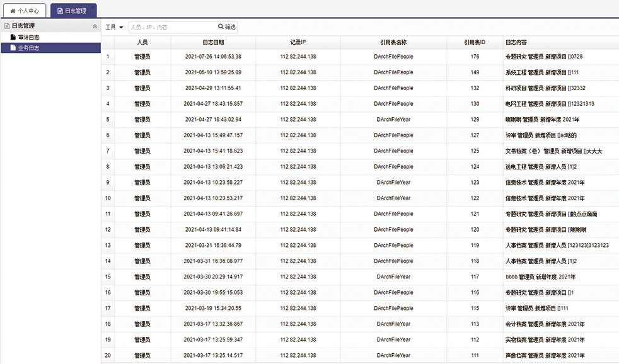The width and height of the screenshot is (619, 364).
Task: Select 业务日志 in the sidebar tree
Action: 29,48
